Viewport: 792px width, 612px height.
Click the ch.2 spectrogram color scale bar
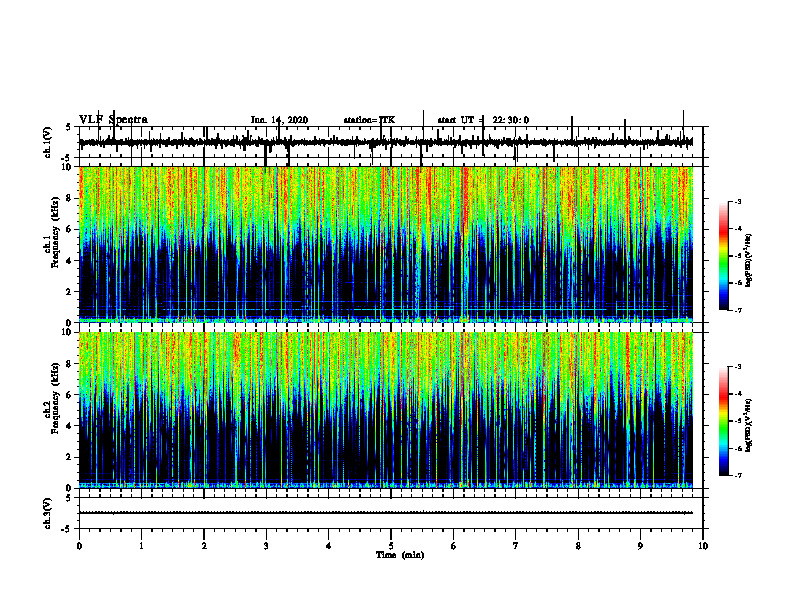[x=723, y=421]
